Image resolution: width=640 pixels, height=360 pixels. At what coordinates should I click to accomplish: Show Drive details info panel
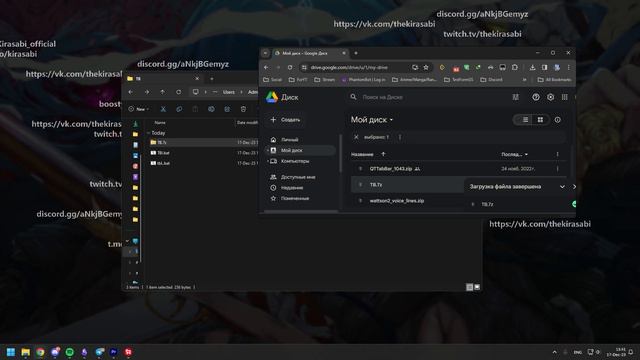(557, 120)
